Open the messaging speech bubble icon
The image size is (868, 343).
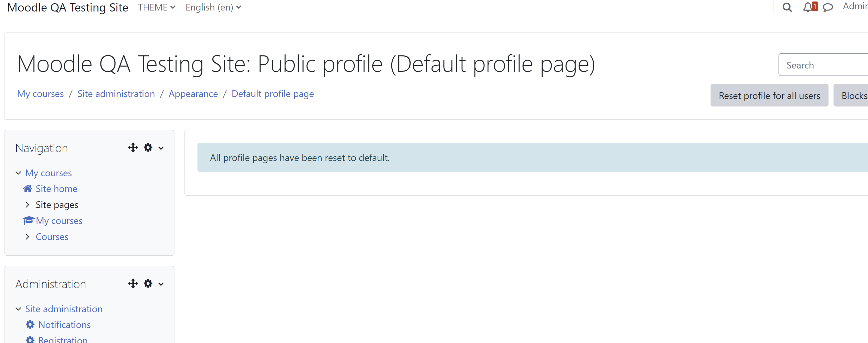828,7
